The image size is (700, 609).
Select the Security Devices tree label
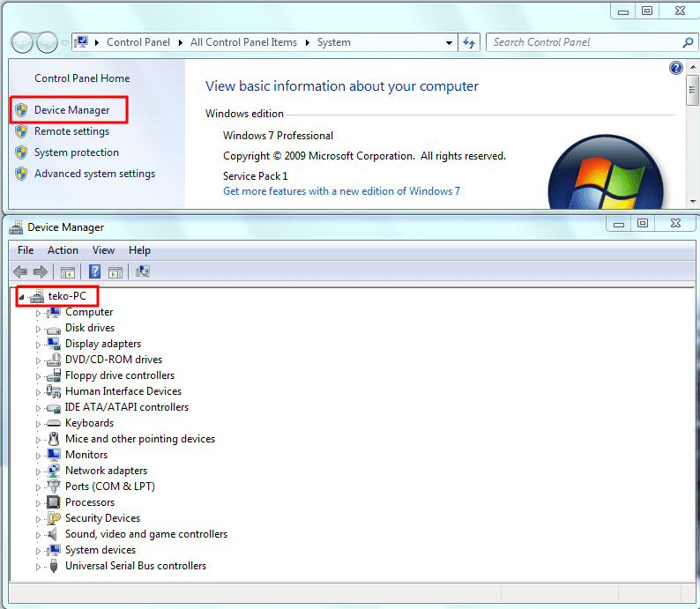tap(102, 518)
